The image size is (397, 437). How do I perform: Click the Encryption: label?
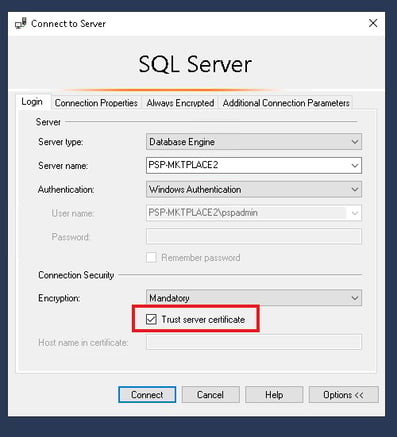click(59, 298)
